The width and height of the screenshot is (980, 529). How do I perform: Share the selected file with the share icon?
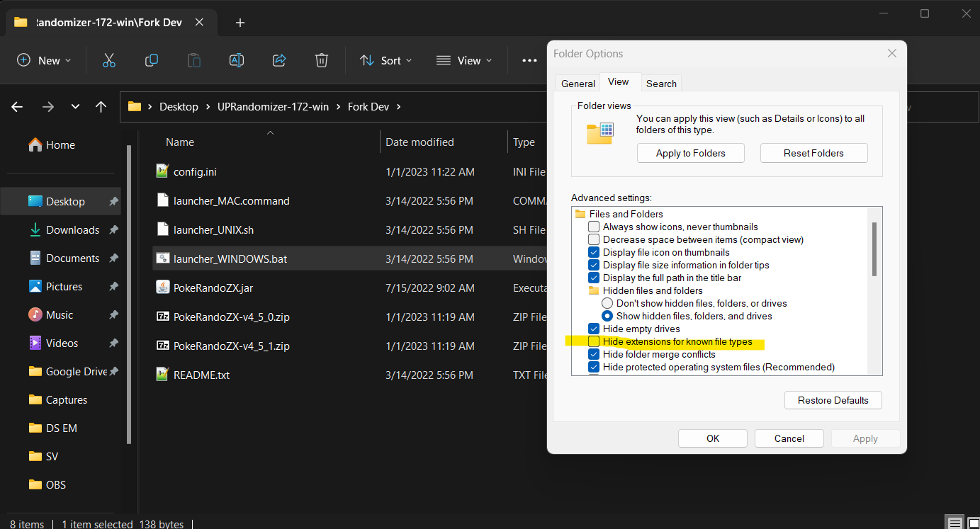pos(278,60)
